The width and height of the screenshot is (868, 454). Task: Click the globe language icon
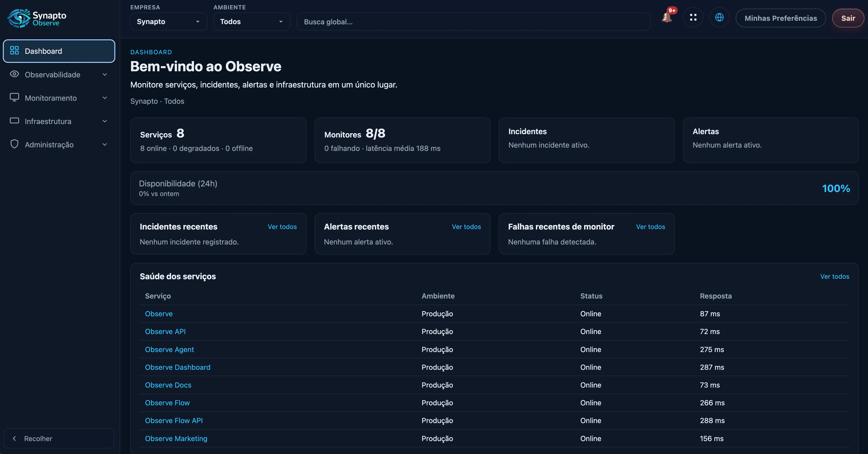719,18
